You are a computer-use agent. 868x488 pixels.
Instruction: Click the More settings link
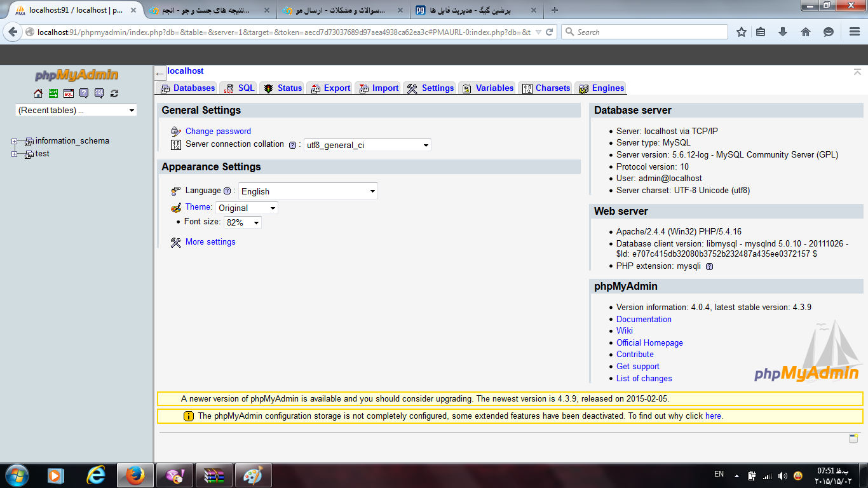(x=210, y=242)
